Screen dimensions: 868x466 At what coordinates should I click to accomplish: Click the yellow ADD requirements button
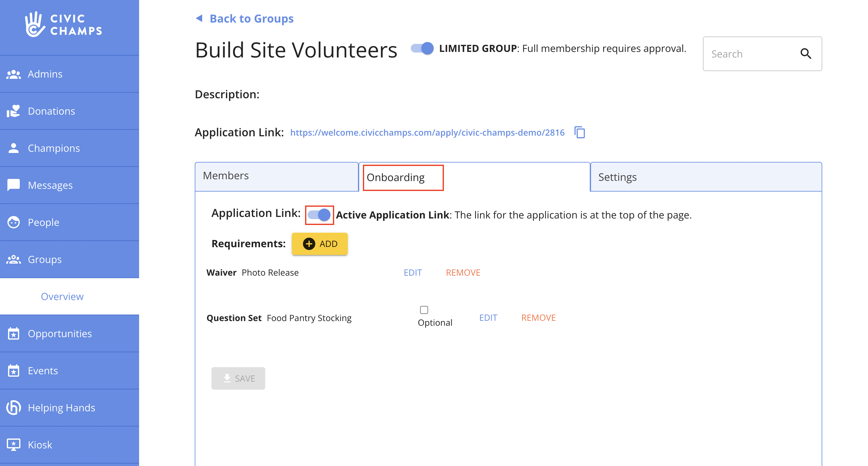coord(319,244)
